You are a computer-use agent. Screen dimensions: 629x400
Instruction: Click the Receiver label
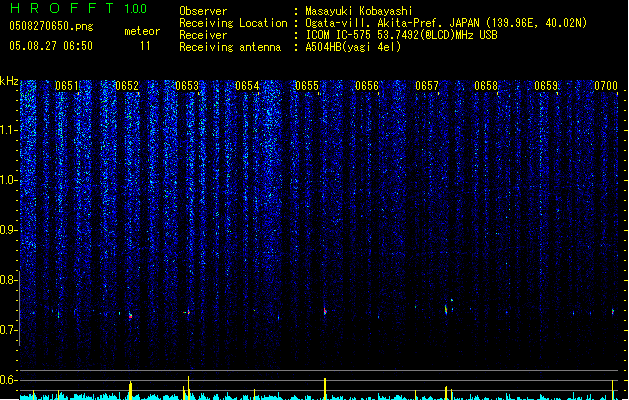click(203, 35)
